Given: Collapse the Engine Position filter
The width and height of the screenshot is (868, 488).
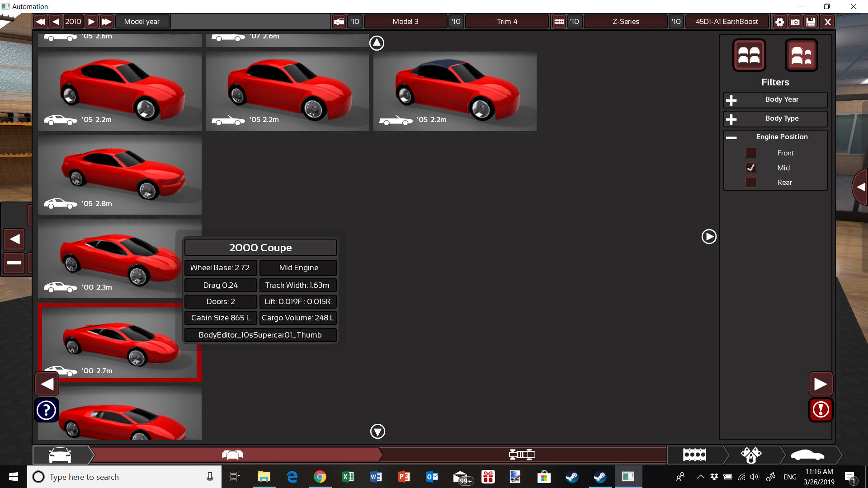Looking at the screenshot, I should click(x=731, y=137).
